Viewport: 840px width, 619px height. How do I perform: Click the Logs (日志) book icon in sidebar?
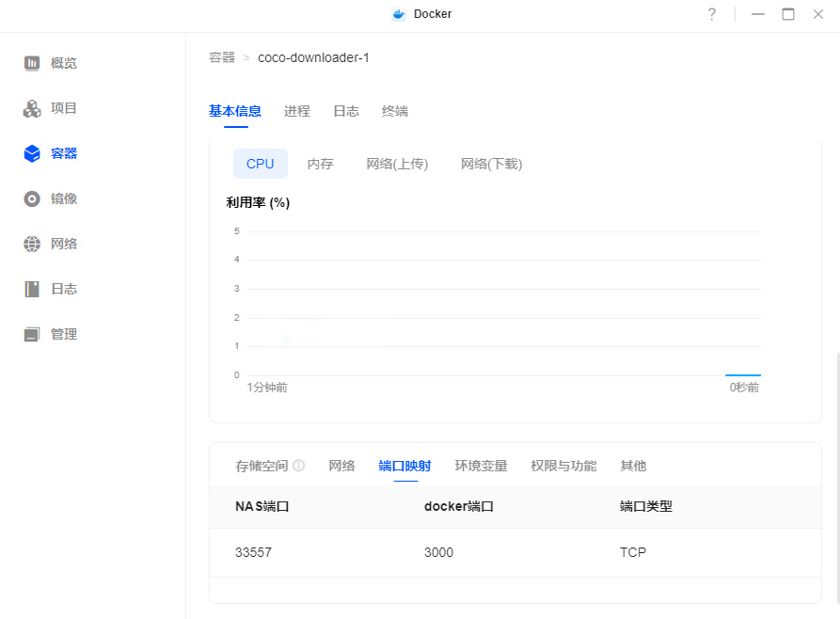point(32,289)
